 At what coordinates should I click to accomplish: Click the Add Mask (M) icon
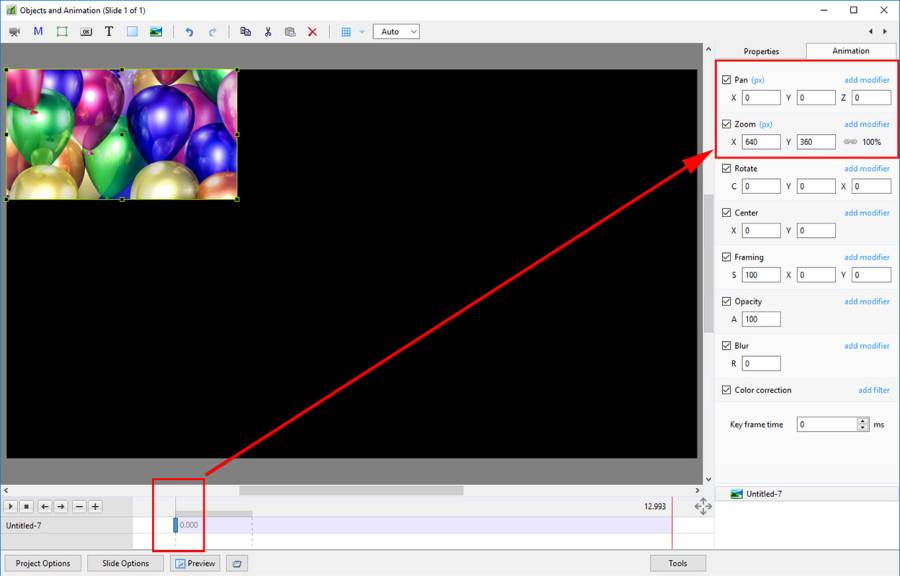38,32
